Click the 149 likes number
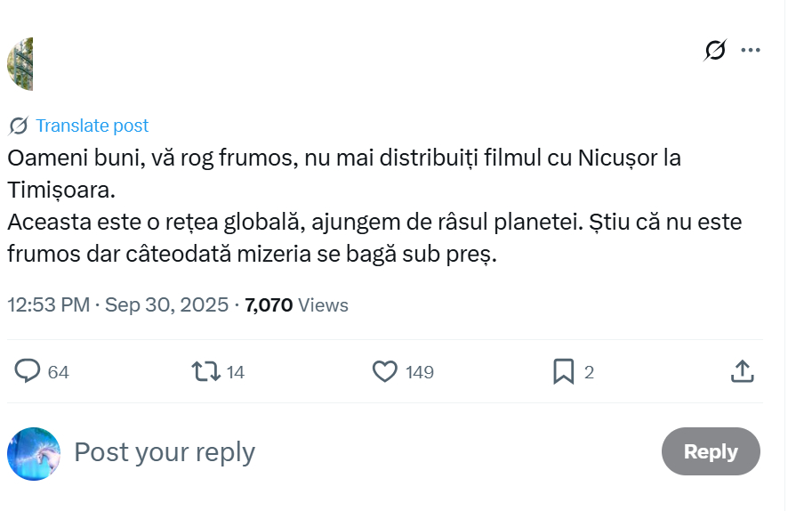Viewport: 812px width, 511px height. pos(420,372)
